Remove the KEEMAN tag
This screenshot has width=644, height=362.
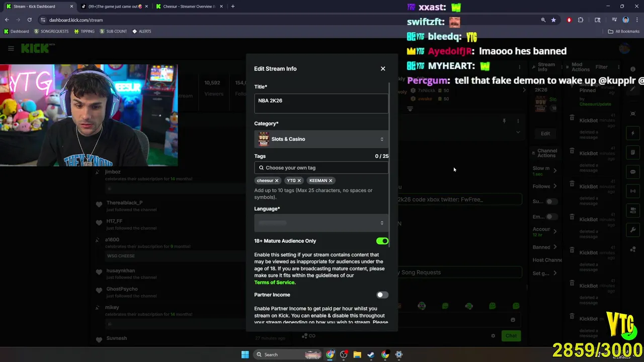coord(331,180)
